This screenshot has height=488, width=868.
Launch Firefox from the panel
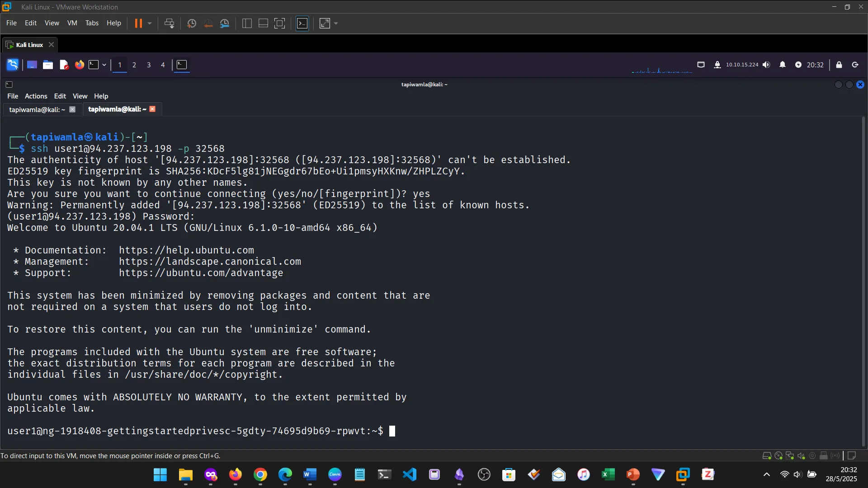(79, 65)
